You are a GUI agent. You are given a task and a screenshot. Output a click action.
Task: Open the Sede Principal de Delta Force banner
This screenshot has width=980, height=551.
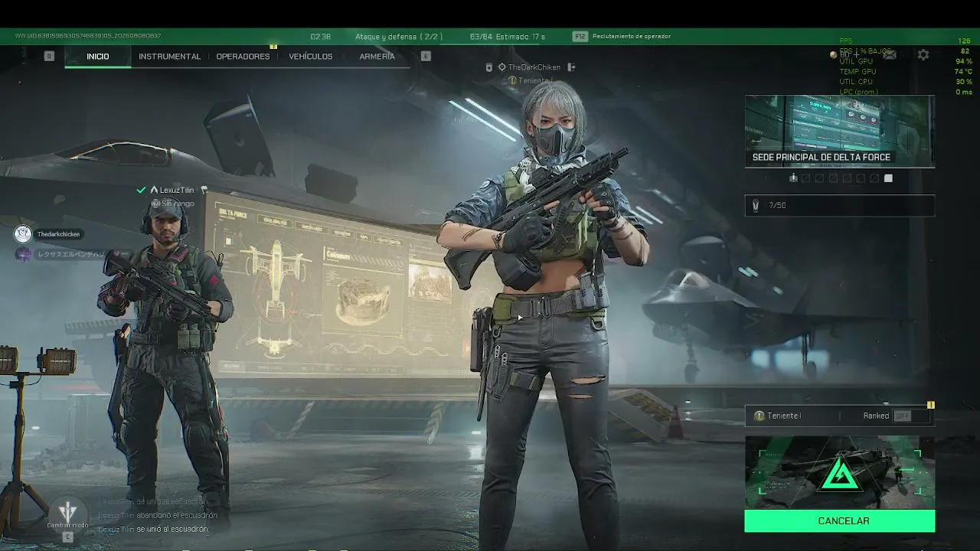click(840, 131)
